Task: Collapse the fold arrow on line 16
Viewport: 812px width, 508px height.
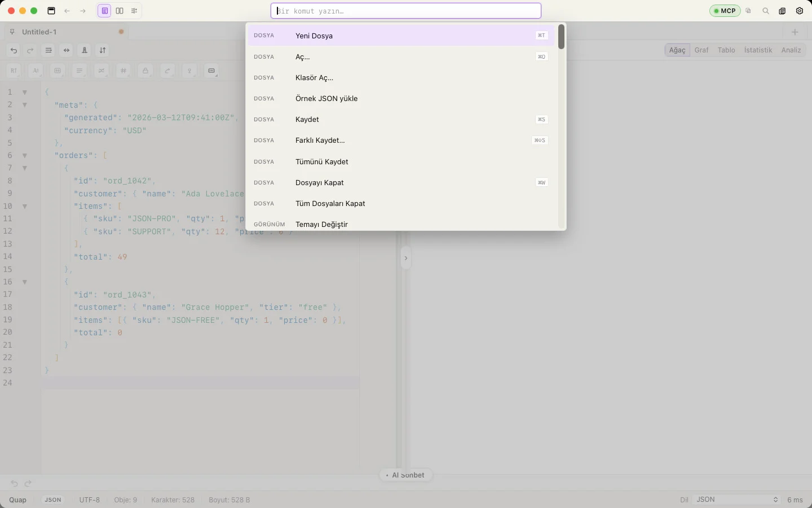Action: [25, 282]
